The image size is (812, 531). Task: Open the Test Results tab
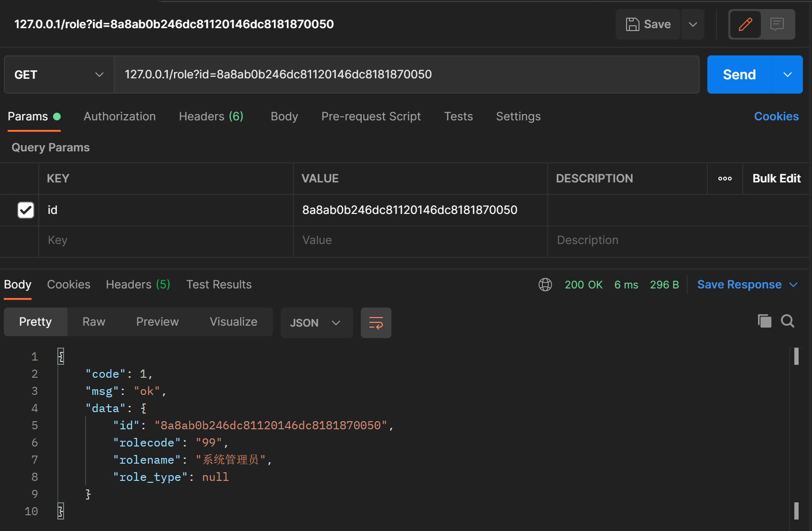[219, 285]
